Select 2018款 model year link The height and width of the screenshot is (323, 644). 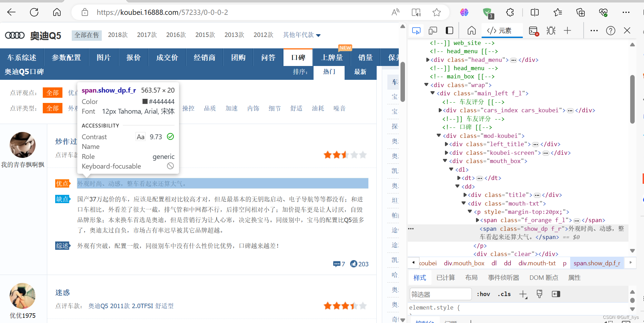click(x=118, y=35)
